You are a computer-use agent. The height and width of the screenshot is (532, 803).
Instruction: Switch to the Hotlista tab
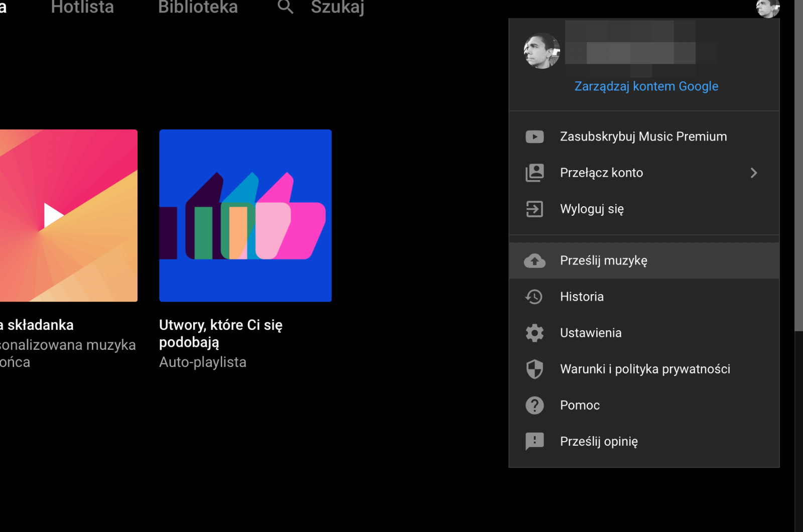click(82, 7)
